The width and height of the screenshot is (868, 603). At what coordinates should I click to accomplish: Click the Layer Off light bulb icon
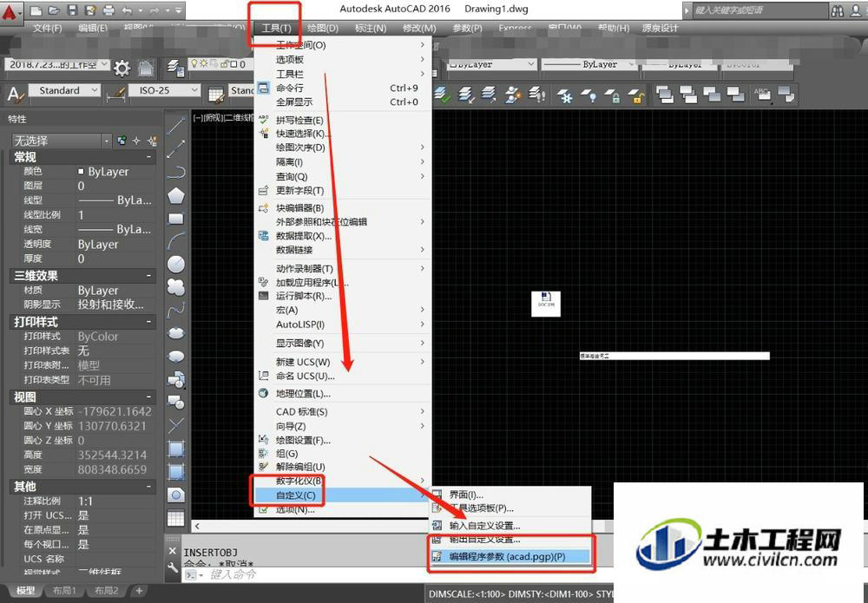(x=589, y=96)
